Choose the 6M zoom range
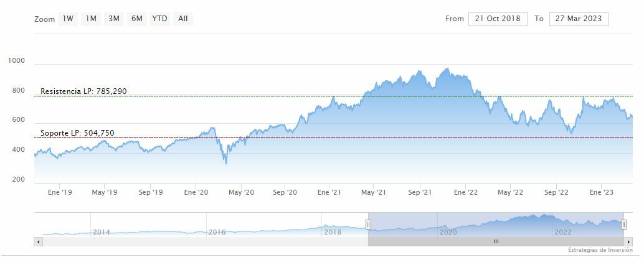Screen dimensions: 644x265 tap(136, 19)
